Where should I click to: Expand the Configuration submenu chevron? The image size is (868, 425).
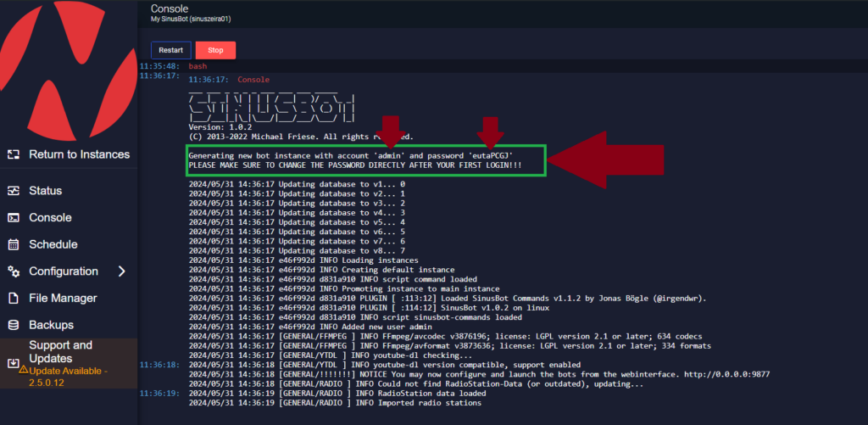click(122, 271)
